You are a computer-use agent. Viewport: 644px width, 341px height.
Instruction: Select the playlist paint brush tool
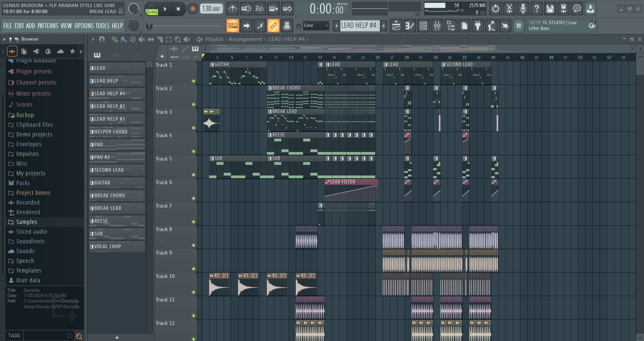[124, 39]
